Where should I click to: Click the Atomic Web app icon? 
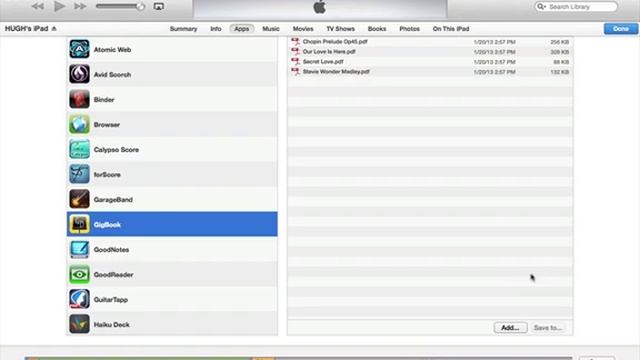click(79, 49)
